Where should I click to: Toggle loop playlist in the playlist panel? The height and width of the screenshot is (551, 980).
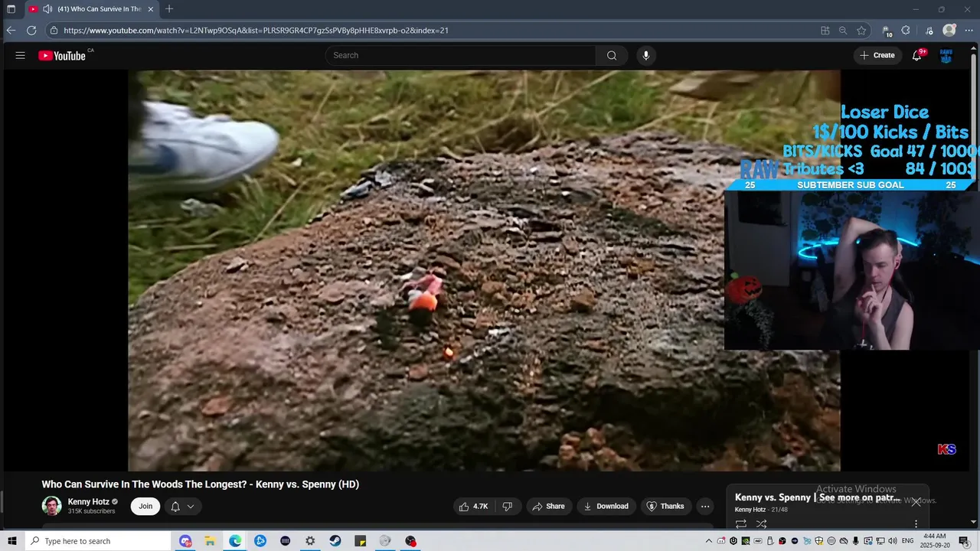click(740, 524)
